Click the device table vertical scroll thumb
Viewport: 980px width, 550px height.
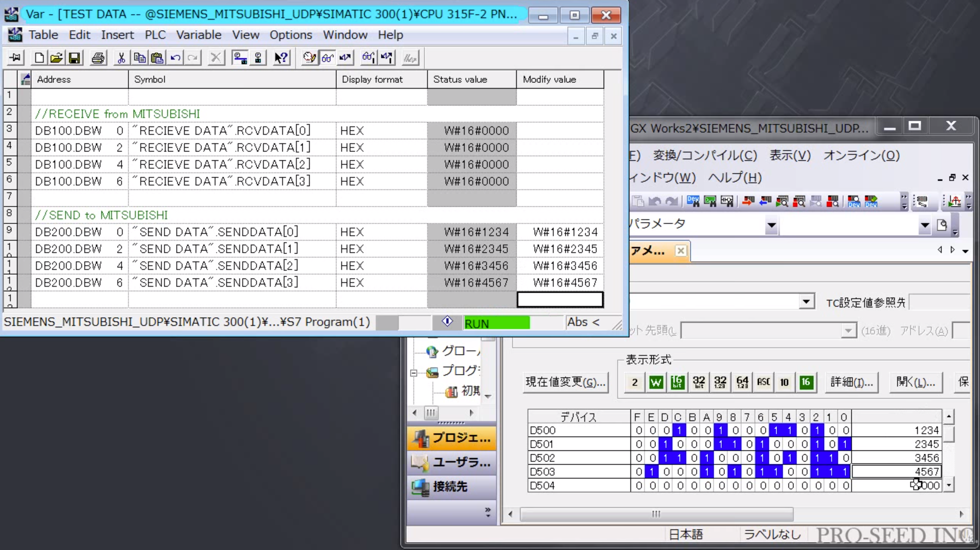(949, 434)
